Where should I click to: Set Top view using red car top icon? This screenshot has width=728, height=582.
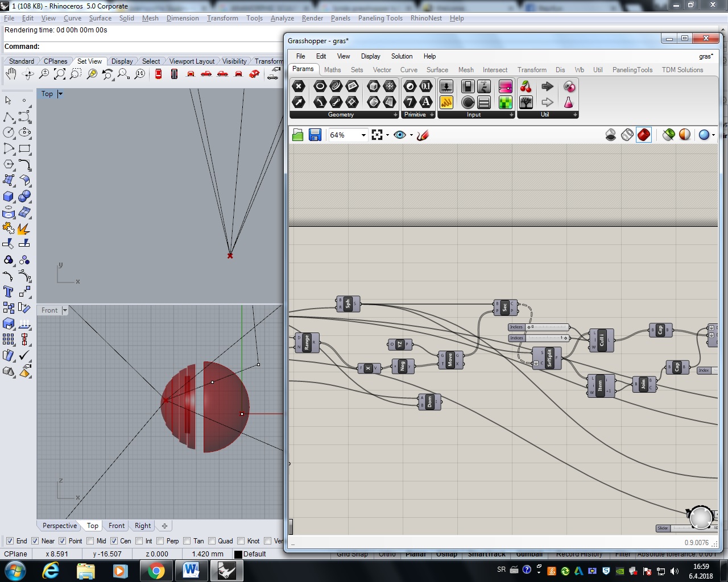coord(159,74)
